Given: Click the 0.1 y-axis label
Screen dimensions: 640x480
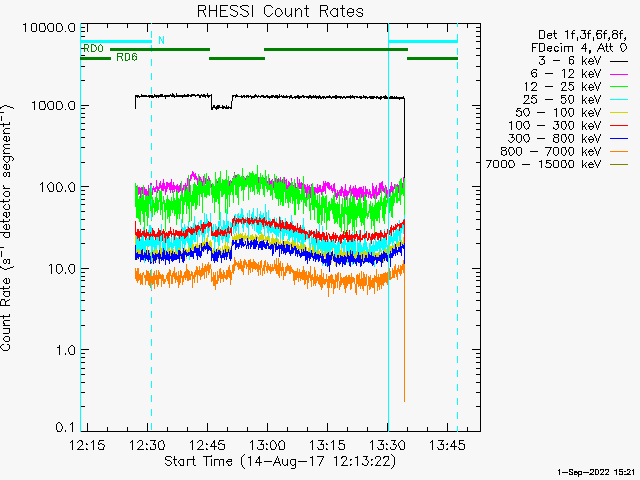Looking at the screenshot, I should [x=66, y=427].
